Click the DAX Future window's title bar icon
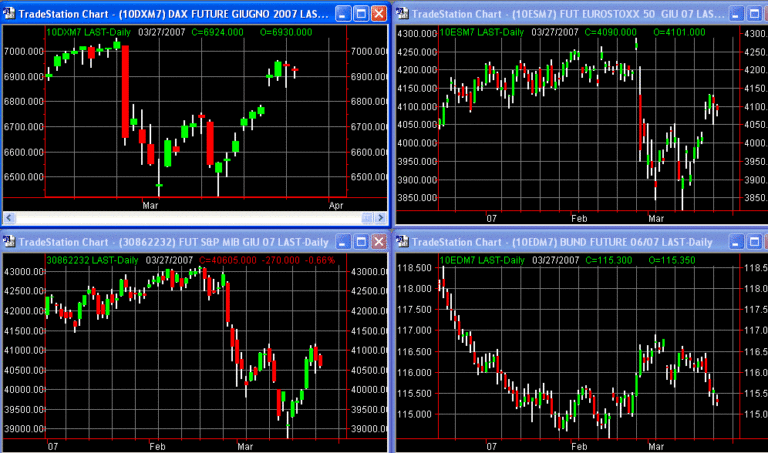This screenshot has width=768, height=453. click(x=10, y=14)
